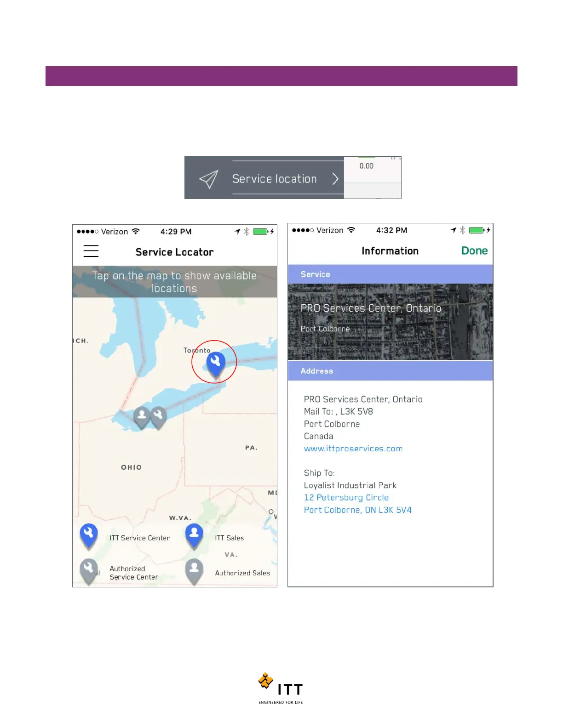This screenshot has height=728, width=563.
Task: Click the Canada address line
Action: [318, 436]
